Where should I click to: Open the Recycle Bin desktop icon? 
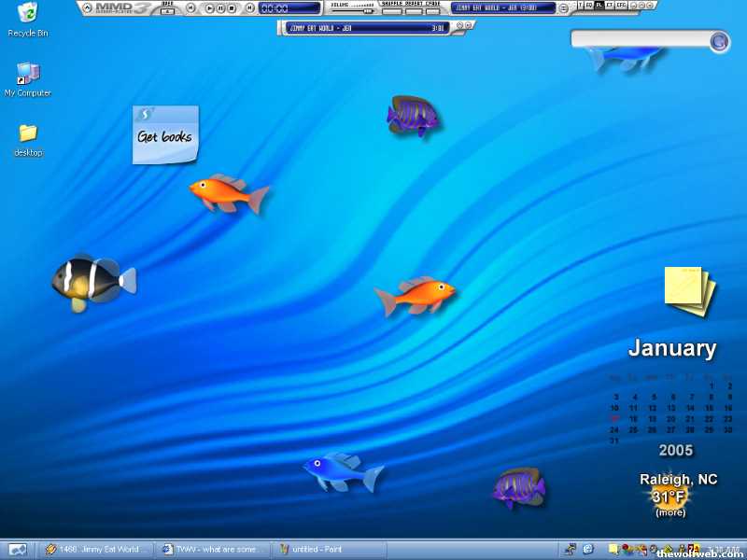28,20
